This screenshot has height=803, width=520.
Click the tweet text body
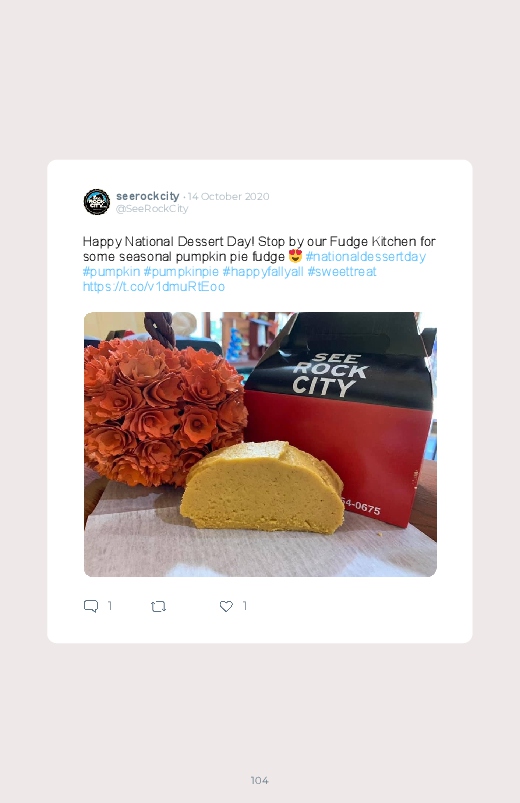click(x=259, y=264)
